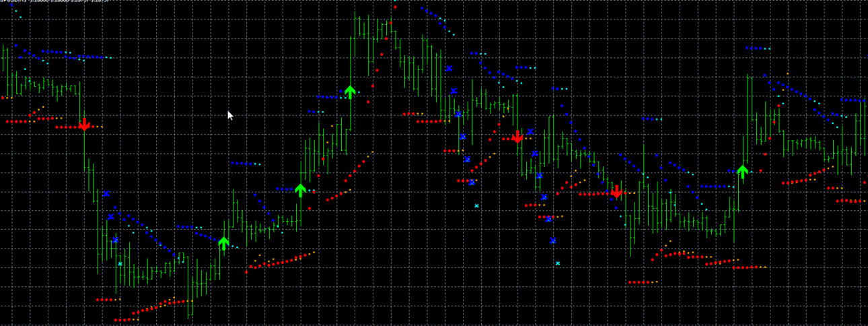The height and width of the screenshot is (326, 868).
Task: Select the lowest green up arrow signal
Action: (x=224, y=243)
